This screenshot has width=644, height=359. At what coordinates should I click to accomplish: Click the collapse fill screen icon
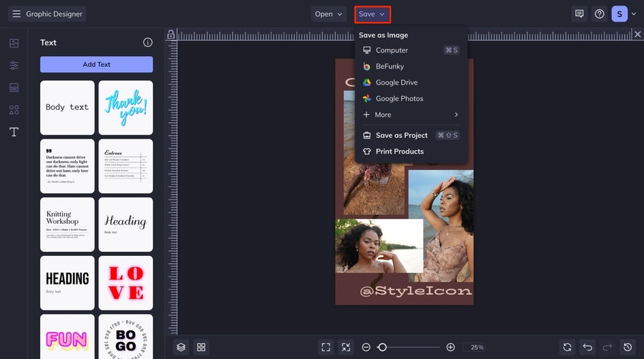(347, 347)
